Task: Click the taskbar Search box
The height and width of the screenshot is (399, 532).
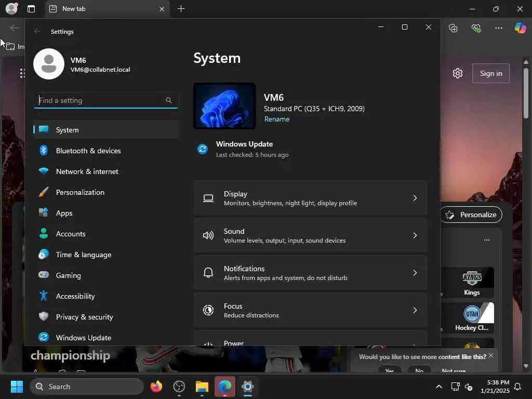Action: coord(87,387)
